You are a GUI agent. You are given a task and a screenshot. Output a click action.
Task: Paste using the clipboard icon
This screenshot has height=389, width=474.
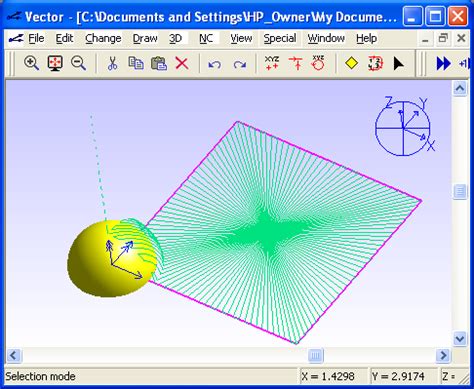click(159, 63)
